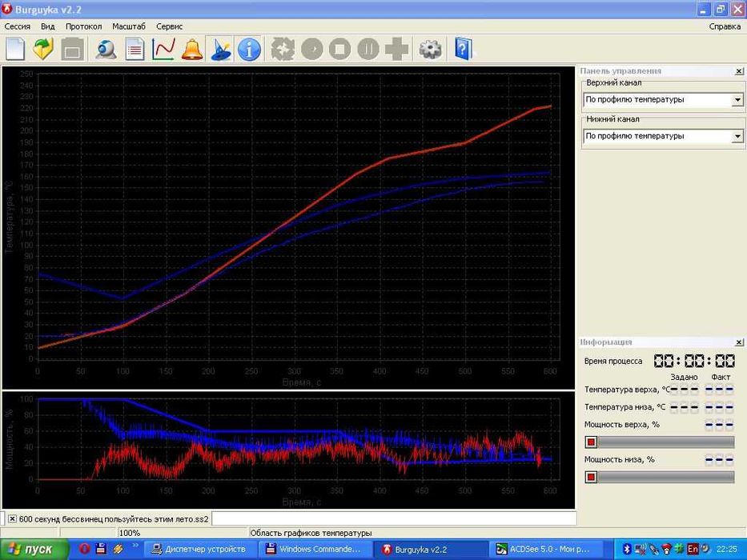Click the temperature graph chart icon
Image resolution: width=747 pixels, height=560 pixels.
[163, 49]
